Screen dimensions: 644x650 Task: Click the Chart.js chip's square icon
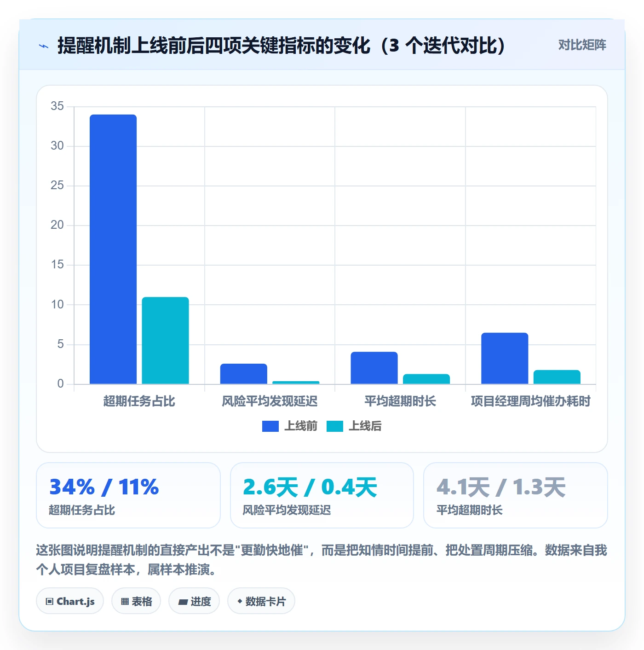[x=50, y=602]
